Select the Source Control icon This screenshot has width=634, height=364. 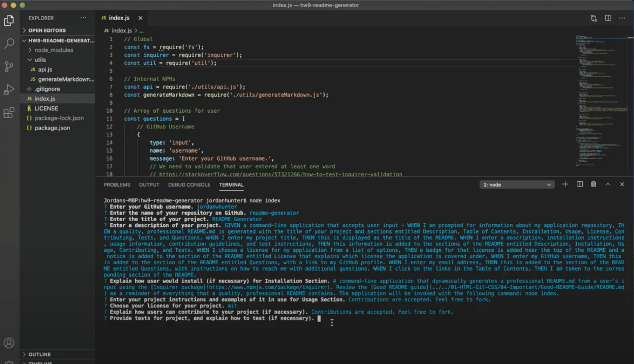coord(9,66)
